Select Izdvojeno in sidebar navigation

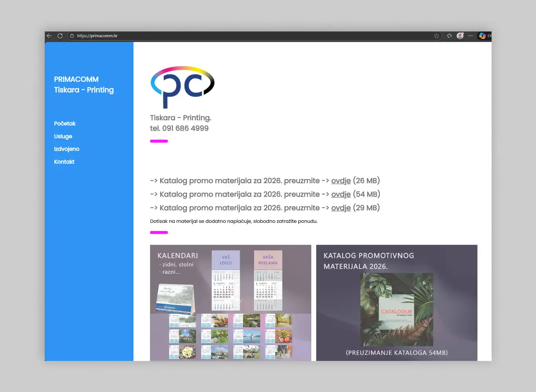pos(67,149)
